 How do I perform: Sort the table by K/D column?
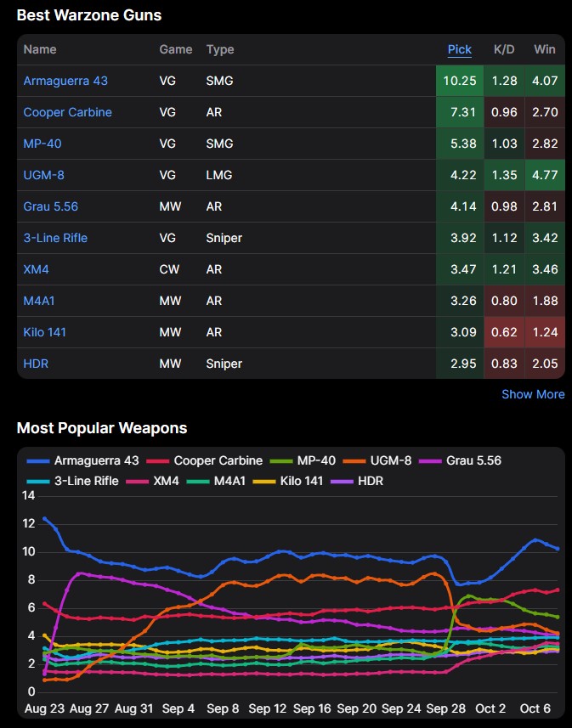(x=504, y=49)
